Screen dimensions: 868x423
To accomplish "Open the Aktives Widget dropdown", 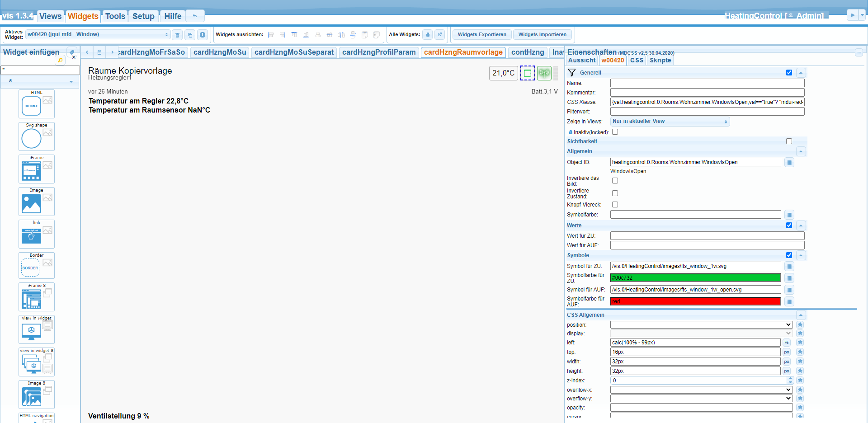I will point(98,35).
